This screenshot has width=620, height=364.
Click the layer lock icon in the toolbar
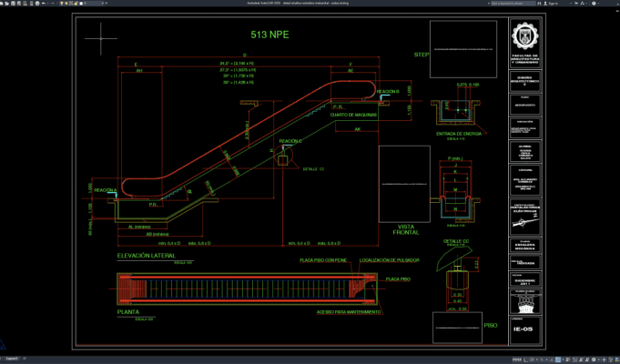point(76,3)
